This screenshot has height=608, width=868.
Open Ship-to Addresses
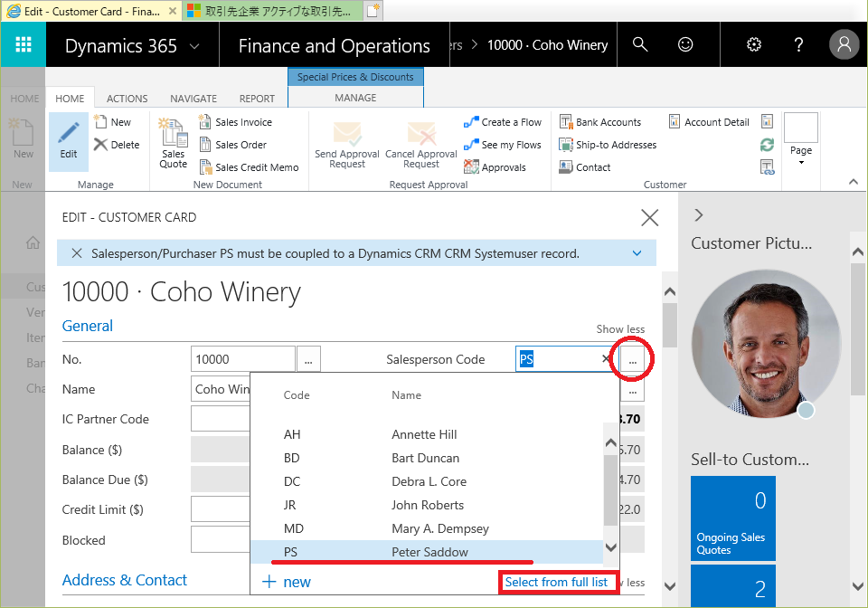coord(608,145)
